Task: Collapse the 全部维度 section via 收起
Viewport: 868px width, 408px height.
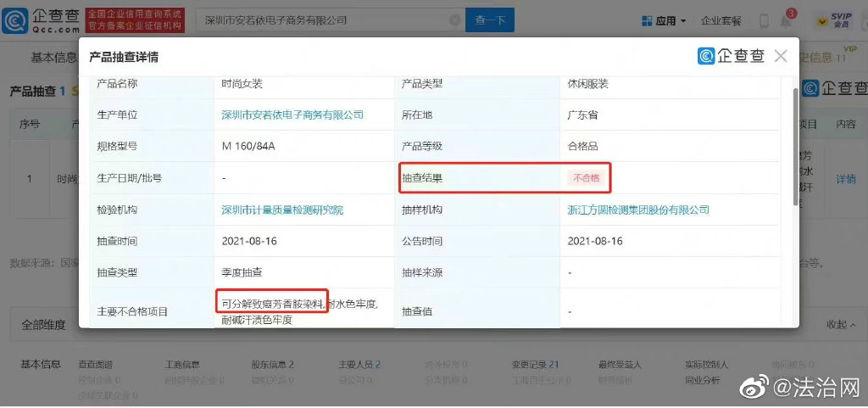Action: click(839, 324)
